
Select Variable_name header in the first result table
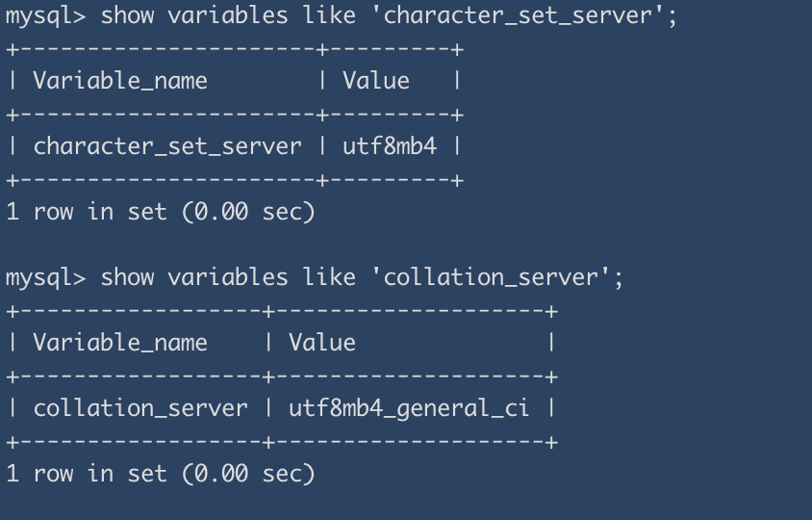pos(120,81)
